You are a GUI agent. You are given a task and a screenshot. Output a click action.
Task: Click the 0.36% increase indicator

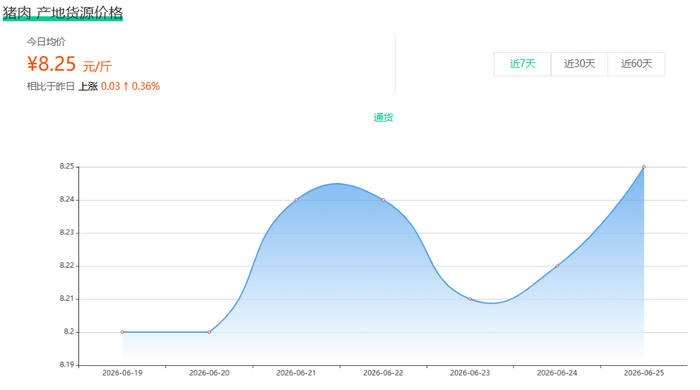[x=146, y=86]
